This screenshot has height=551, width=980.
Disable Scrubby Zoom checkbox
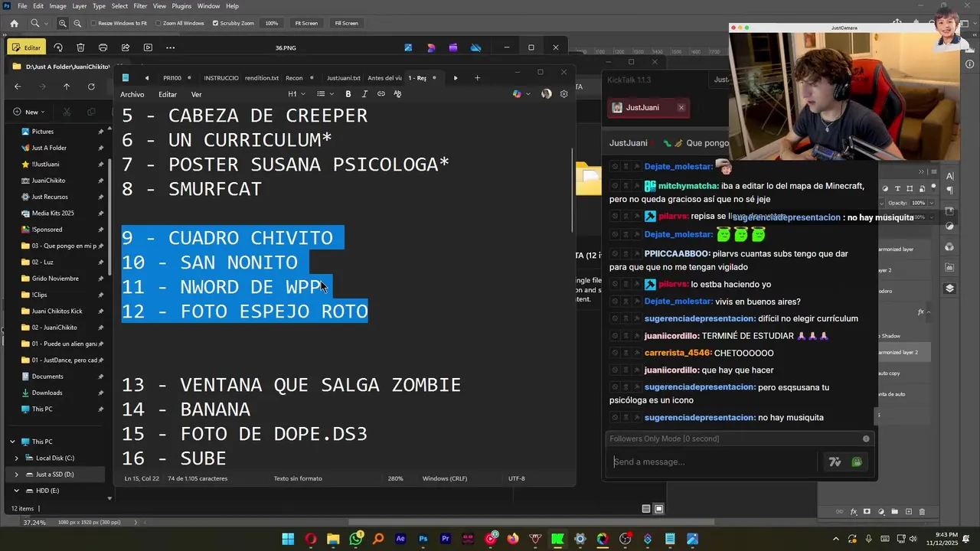pyautogui.click(x=215, y=23)
